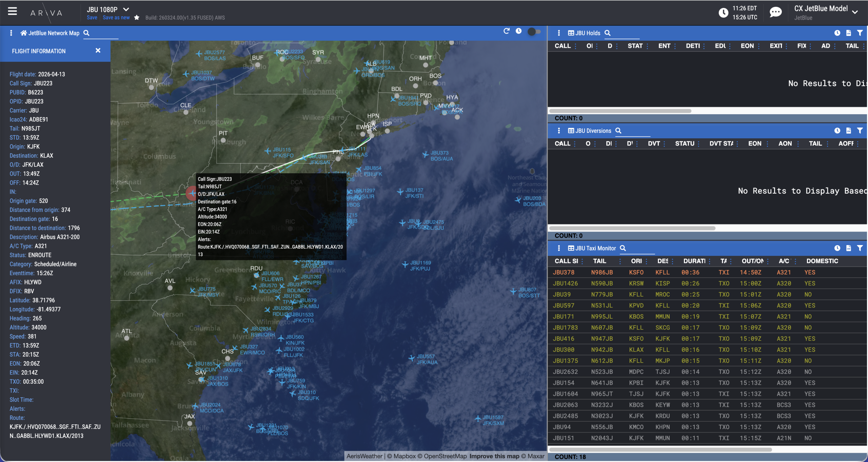868x462 pixels.
Task: Click the Save as new link
Action: pyautogui.click(x=116, y=18)
